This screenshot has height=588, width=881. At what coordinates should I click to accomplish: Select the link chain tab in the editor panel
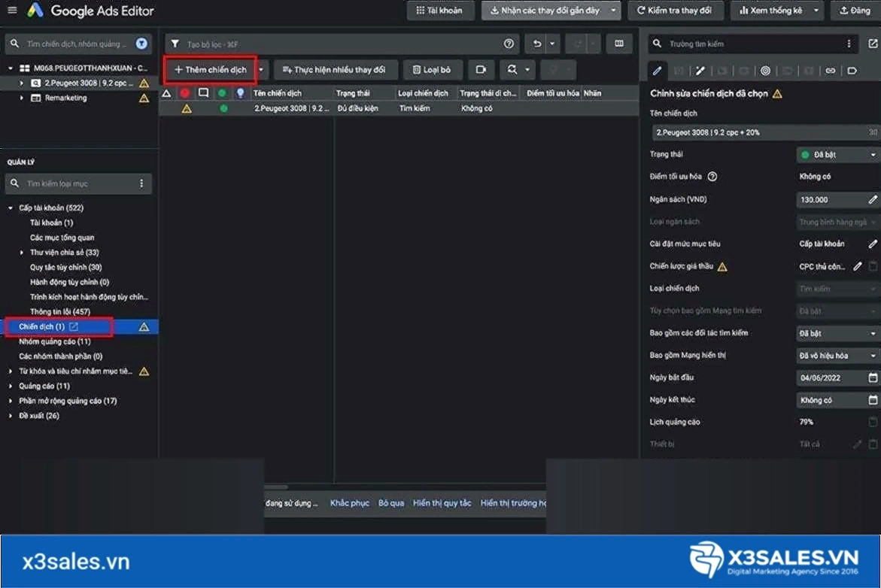point(830,71)
